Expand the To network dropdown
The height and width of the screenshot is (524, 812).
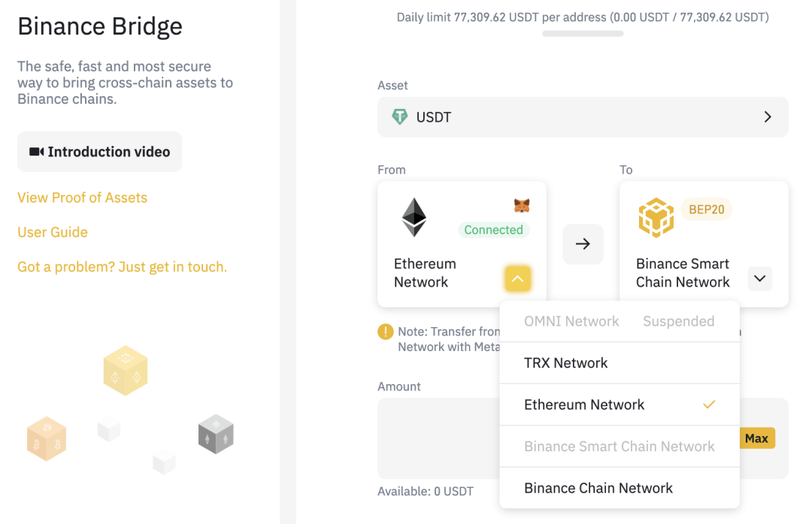pyautogui.click(x=759, y=279)
